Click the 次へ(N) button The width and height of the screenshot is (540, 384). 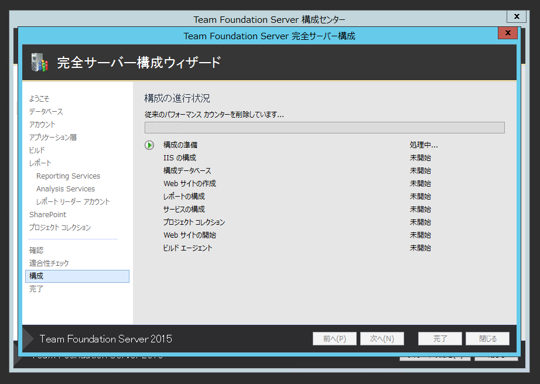(382, 339)
